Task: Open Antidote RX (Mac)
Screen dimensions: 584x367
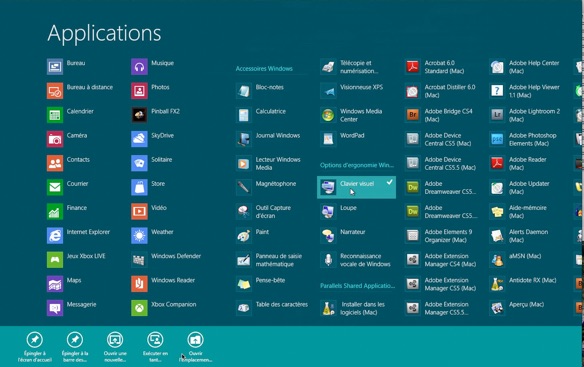Action: (523, 284)
